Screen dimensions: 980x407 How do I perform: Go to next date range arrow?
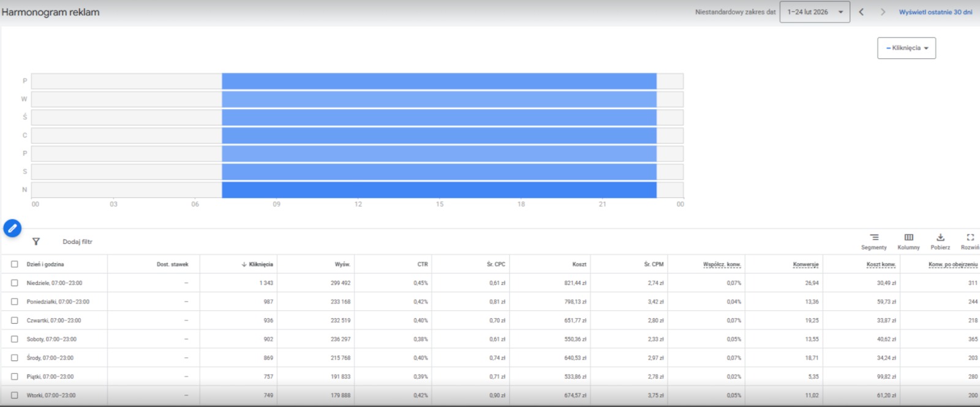tap(883, 12)
